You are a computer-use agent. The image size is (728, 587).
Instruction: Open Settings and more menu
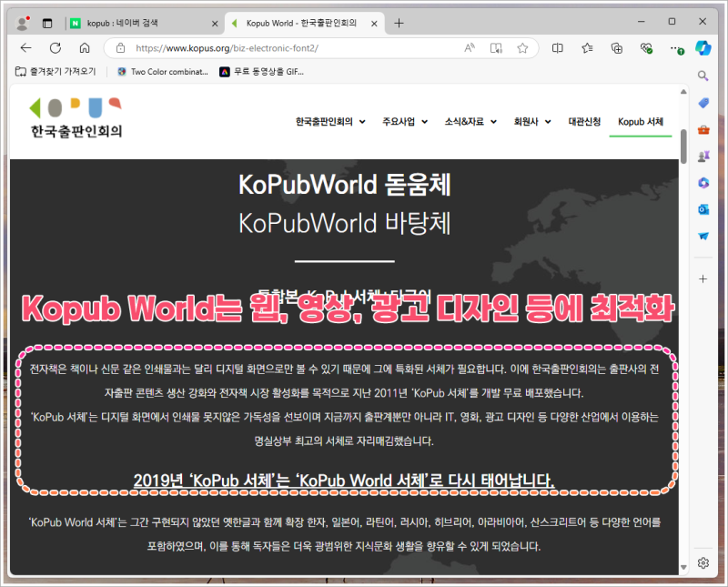(x=676, y=48)
